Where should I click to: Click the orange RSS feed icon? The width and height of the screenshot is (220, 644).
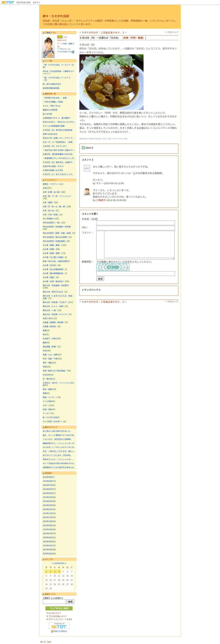52,631
